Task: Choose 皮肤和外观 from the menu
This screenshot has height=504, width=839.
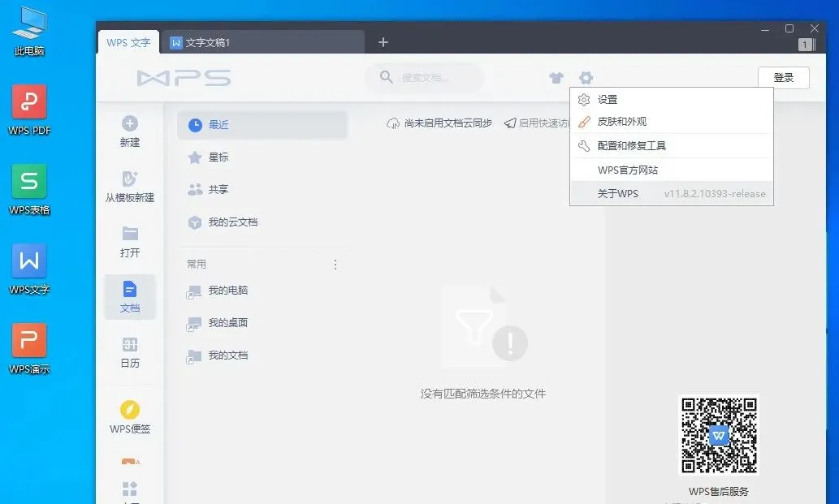Action: pyautogui.click(x=672, y=122)
